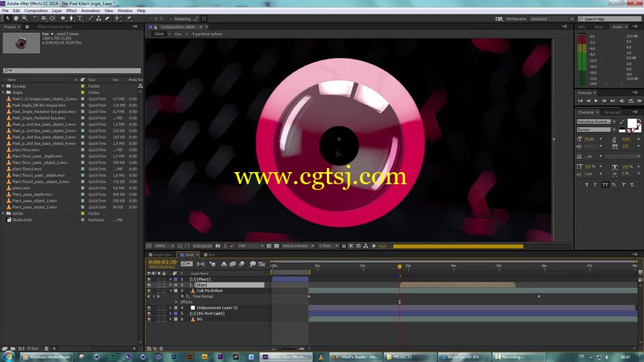Play the preview with the play button
Screen dimensions: 644x362
click(x=597, y=101)
